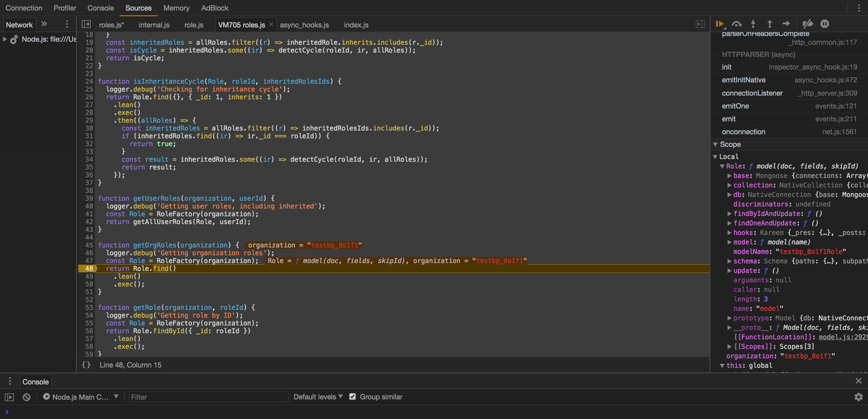
Task: Expand the hooks Kareem property
Action: [x=729, y=233]
